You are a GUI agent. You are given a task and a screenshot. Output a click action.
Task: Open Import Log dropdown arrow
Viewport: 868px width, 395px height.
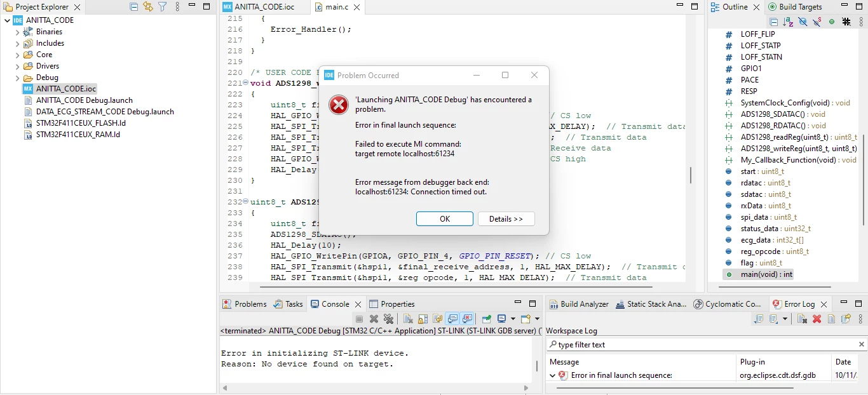(785, 319)
